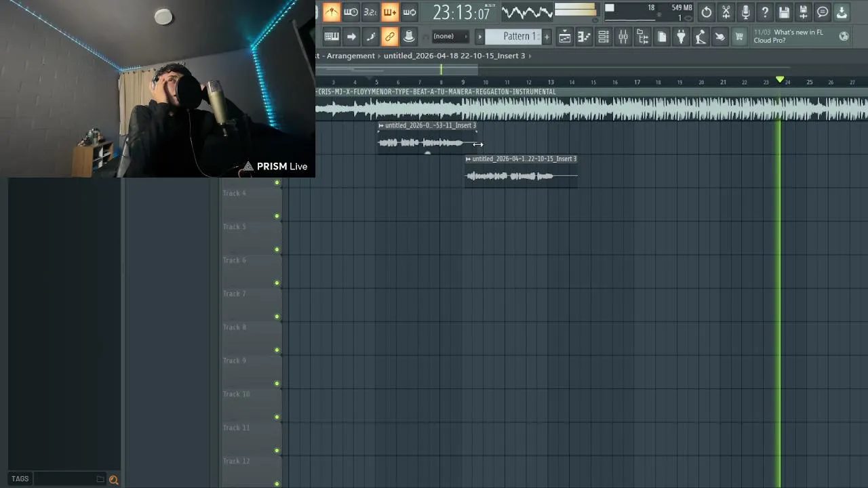Open pattern menu arrow beside Pattern 1
Image resolution: width=868 pixels, height=488 pixels.
[x=480, y=37]
